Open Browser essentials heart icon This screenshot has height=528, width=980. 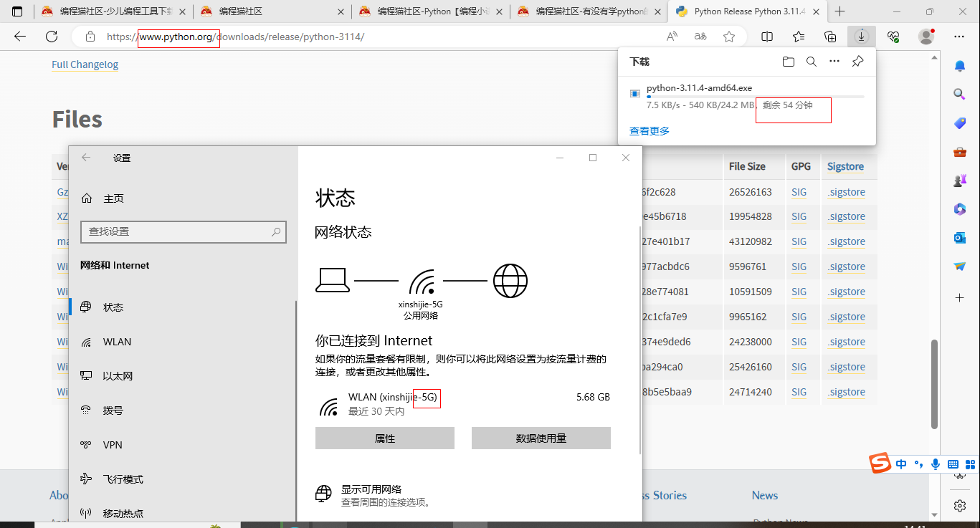[893, 37]
